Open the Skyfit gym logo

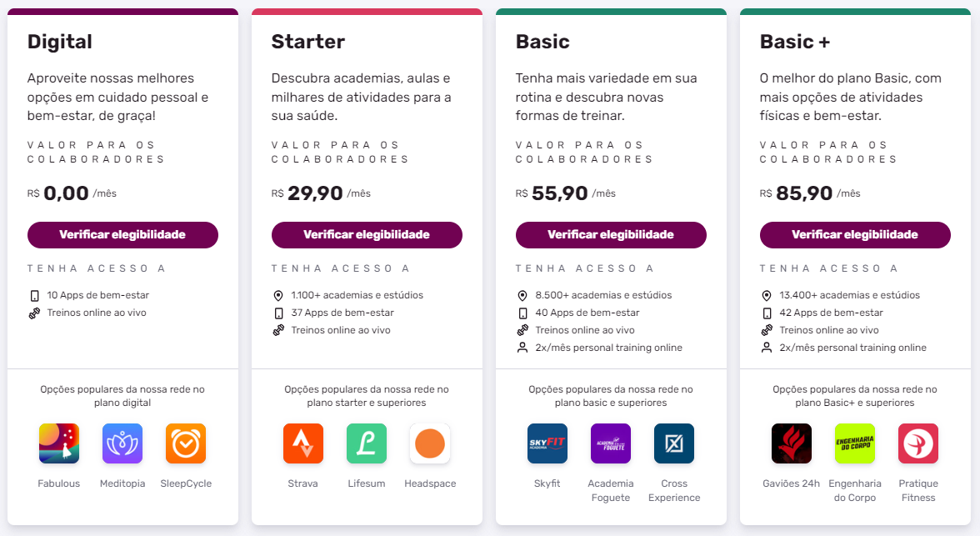click(547, 443)
